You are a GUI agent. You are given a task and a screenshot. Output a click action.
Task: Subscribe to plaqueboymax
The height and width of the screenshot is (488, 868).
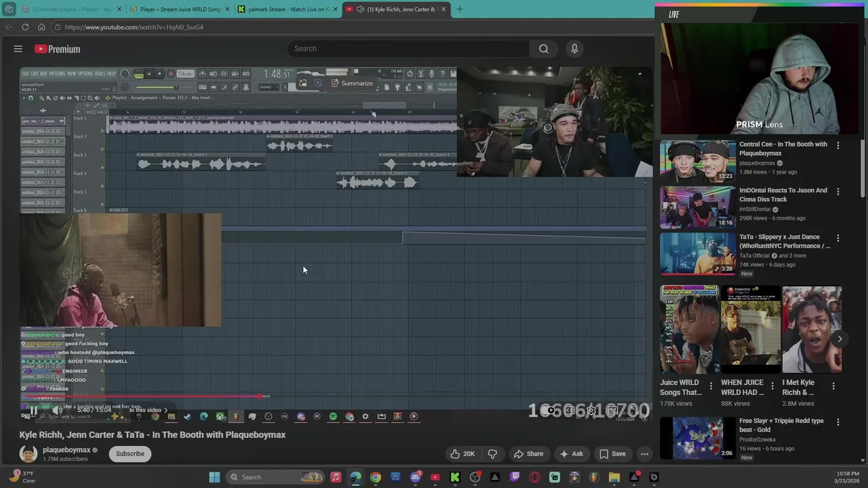pyautogui.click(x=130, y=453)
